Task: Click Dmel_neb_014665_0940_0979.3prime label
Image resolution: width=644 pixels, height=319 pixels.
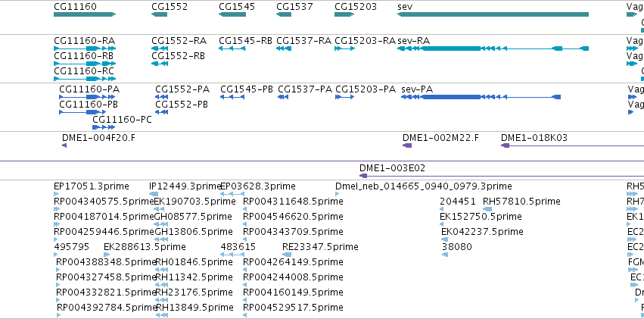Action: (x=424, y=186)
